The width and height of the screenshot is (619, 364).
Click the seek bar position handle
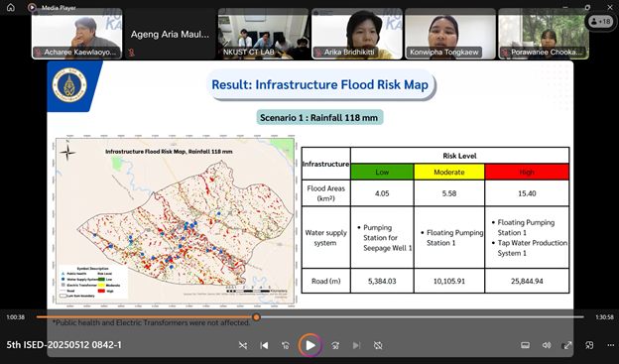tap(257, 317)
